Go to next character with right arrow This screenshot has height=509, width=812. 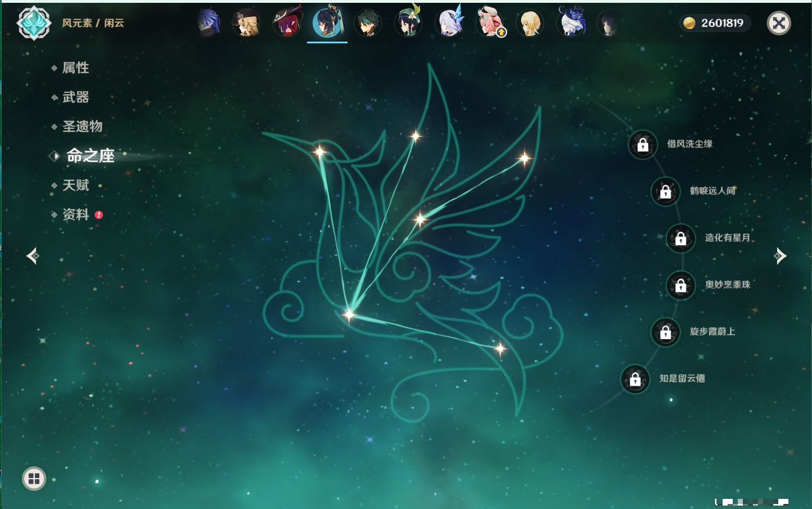tap(780, 256)
